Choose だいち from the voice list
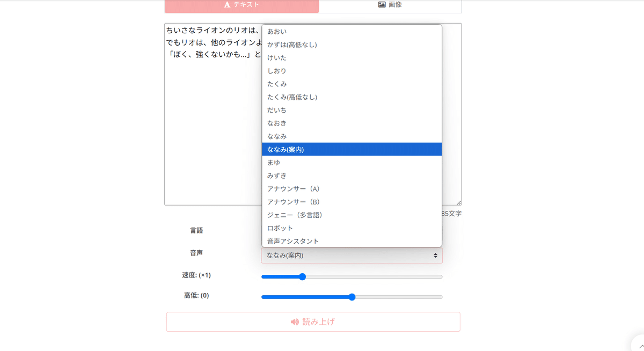The height and width of the screenshot is (351, 644). (352, 110)
